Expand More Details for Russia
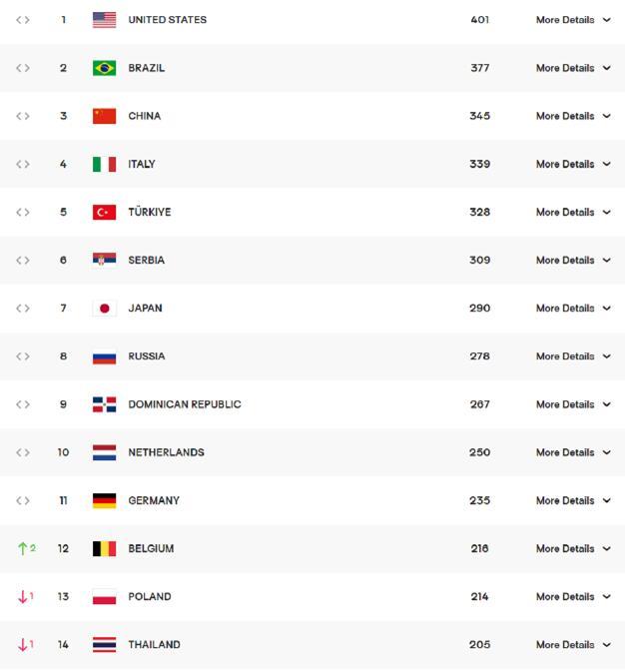 (573, 356)
